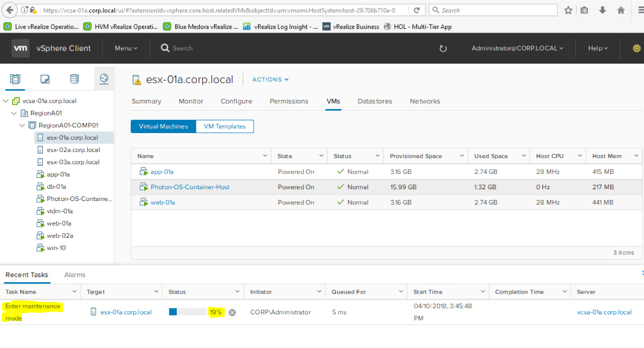
Task: Select esx-02a.corp.local in the inventory tree
Action: [x=74, y=150]
